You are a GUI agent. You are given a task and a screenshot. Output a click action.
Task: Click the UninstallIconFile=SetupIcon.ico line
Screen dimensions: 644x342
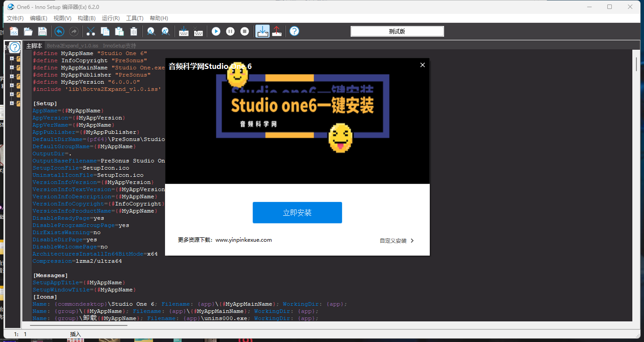click(88, 175)
